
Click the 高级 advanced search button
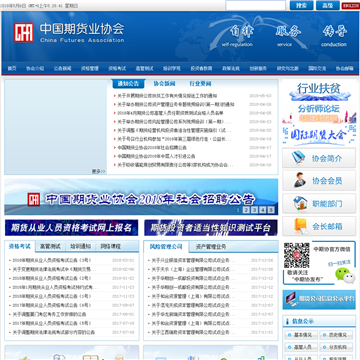(x=327, y=5)
